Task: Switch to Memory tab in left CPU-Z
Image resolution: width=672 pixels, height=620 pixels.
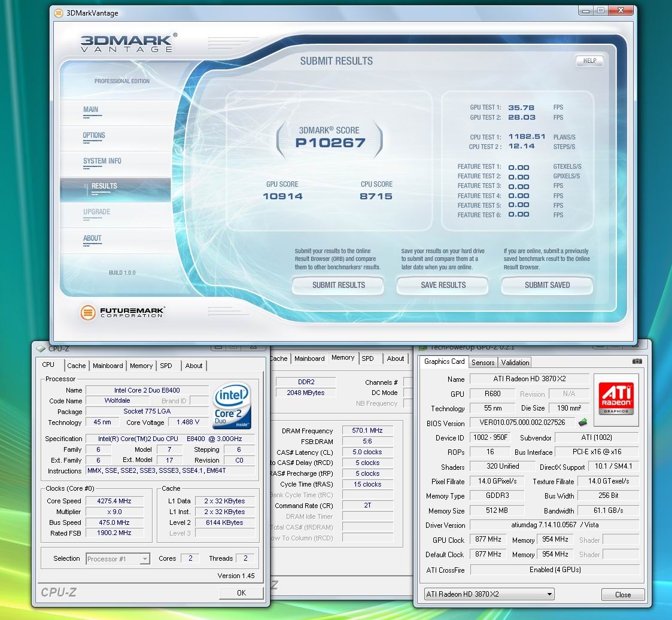Action: coord(141,366)
